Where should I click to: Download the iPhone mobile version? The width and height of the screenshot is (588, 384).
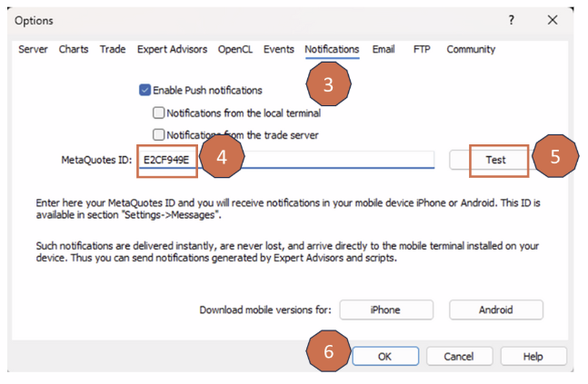[x=385, y=310]
